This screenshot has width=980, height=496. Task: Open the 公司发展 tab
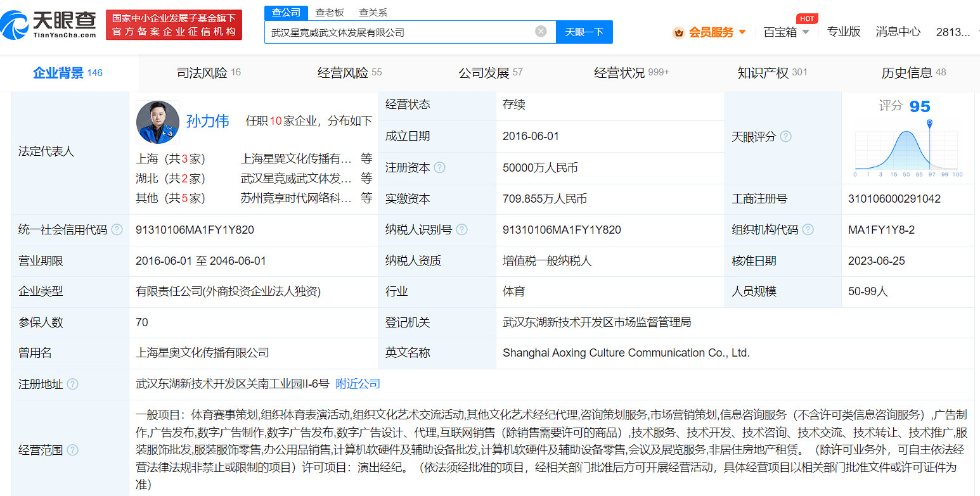[x=491, y=73]
